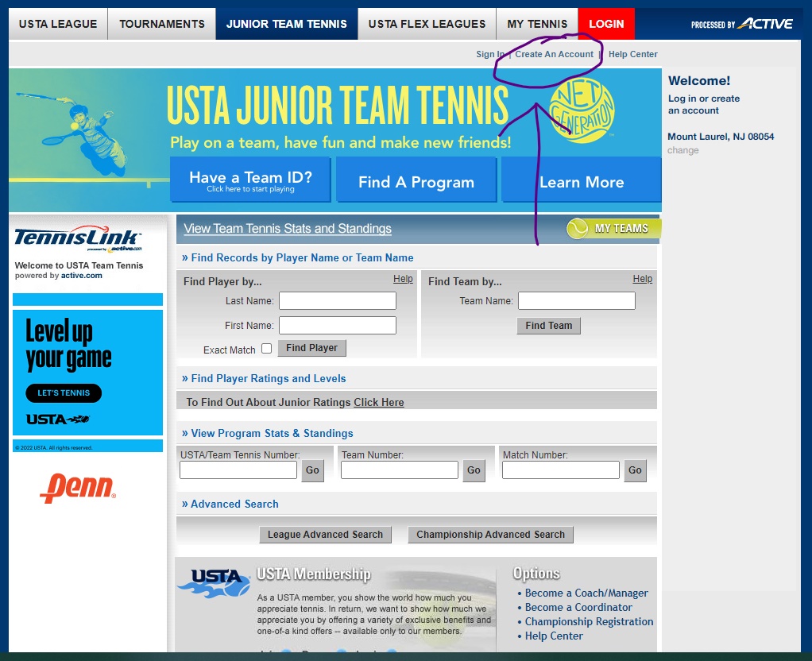
Task: Click the Level up your game ad
Action: pyautogui.click(x=87, y=373)
